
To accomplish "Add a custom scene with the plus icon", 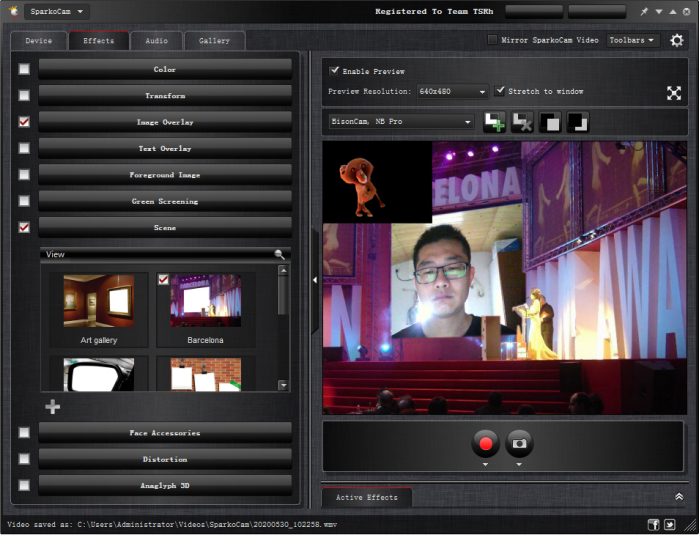I will [x=53, y=407].
